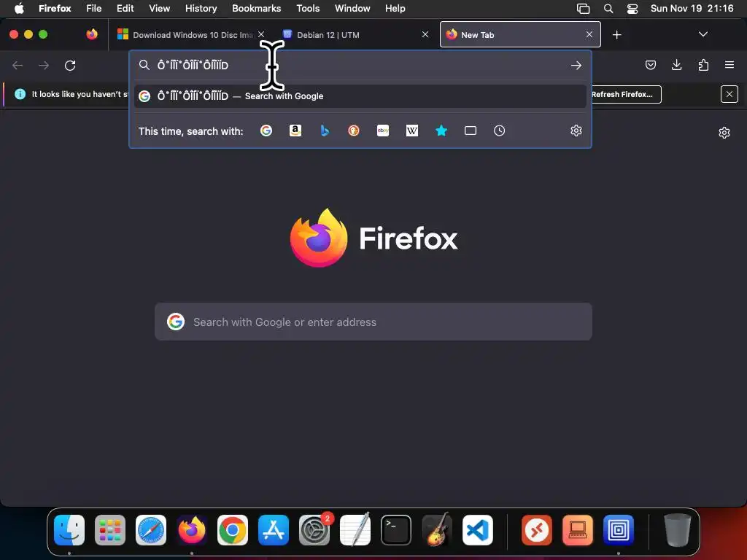Viewport: 747px width, 560px height.
Task: Open the History menu
Action: coord(201,8)
